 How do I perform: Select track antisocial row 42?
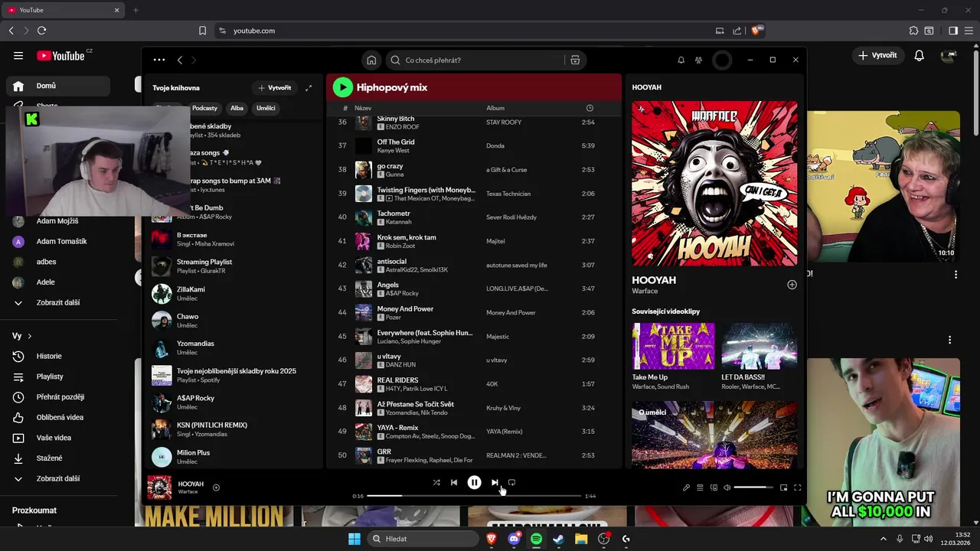coord(474,265)
